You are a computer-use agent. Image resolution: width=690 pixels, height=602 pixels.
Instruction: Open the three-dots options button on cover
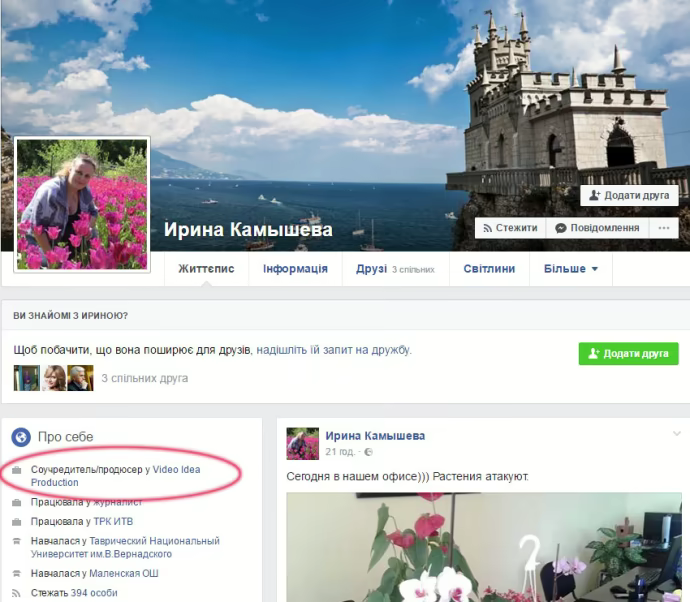[663, 228]
